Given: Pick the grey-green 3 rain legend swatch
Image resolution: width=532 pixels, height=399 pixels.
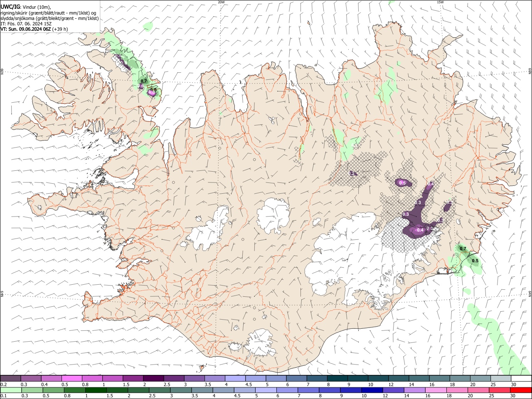Looking at the screenshot, I should tap(180, 390).
